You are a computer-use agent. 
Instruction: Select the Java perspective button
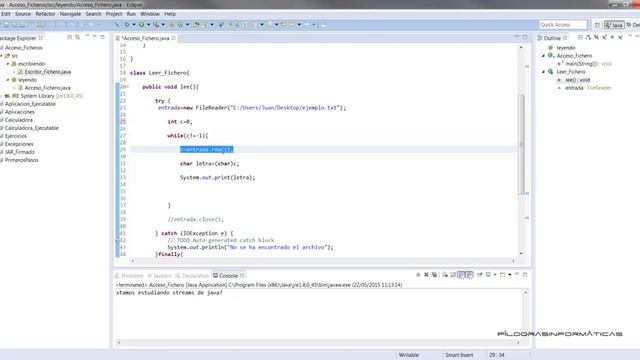614,25
